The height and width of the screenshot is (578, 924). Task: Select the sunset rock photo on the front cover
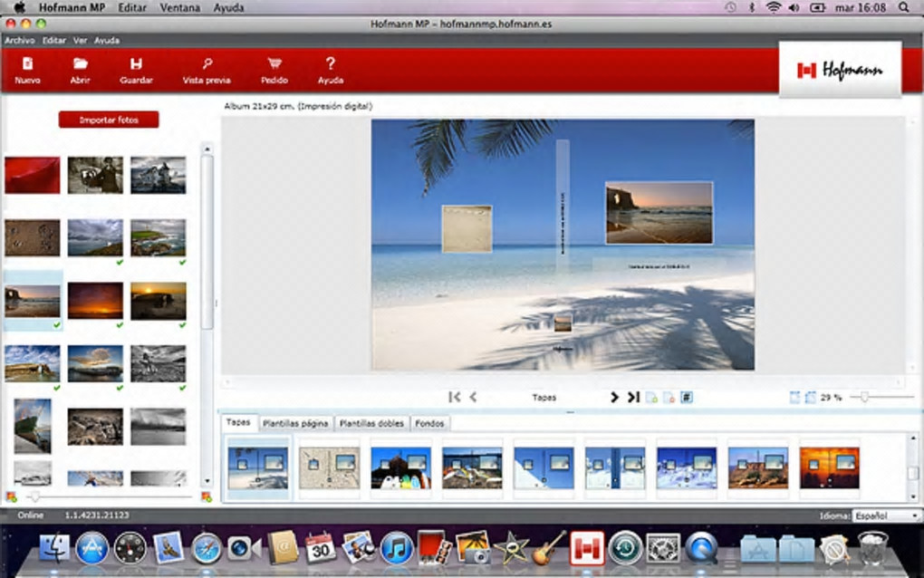(x=659, y=213)
